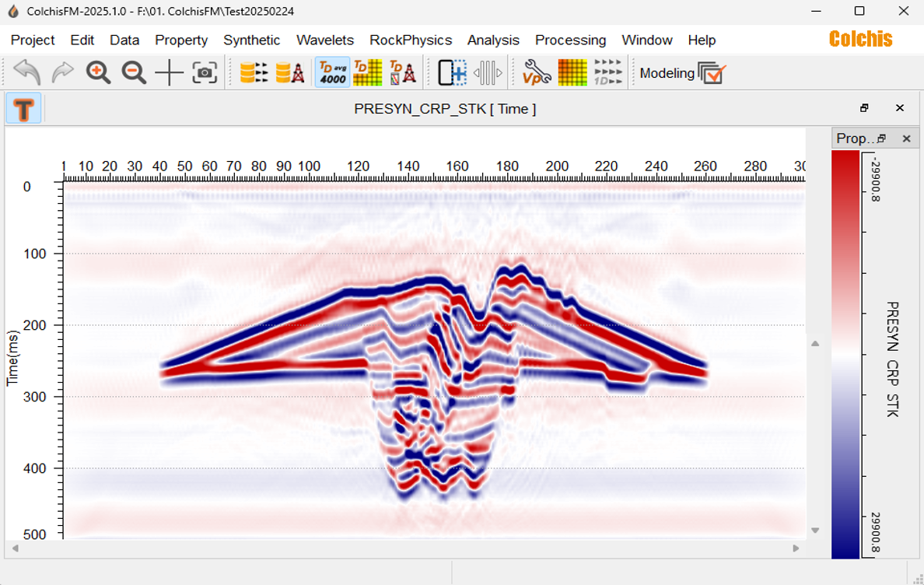
Task: Open the Vp wrench settings icon
Action: [x=537, y=72]
